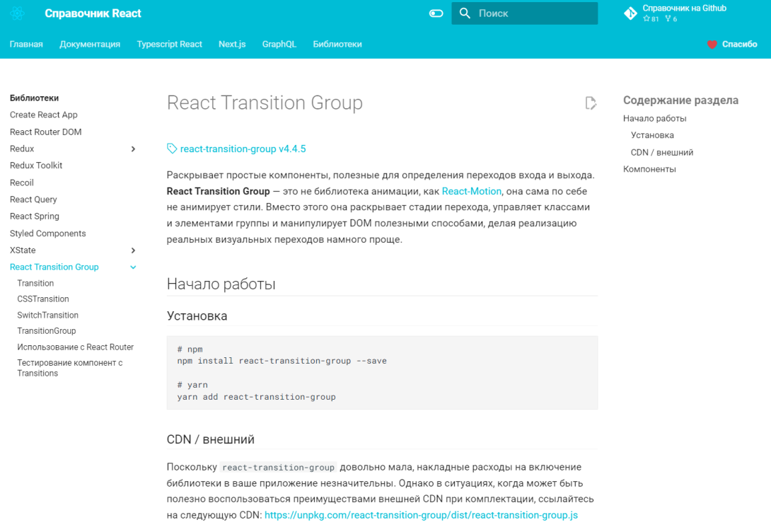Viewport: 771px width, 532px height.
Task: Click the stars count 81
Action: coord(651,18)
